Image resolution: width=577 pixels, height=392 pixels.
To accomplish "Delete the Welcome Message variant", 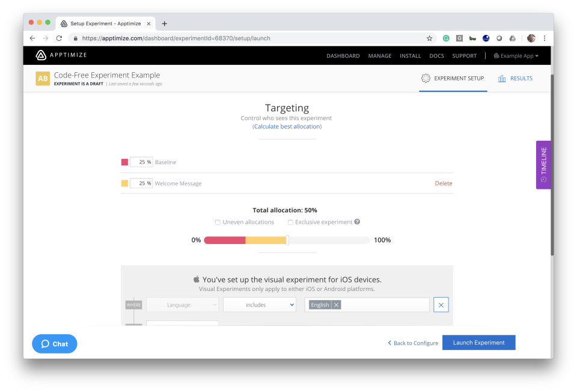I will point(444,183).
